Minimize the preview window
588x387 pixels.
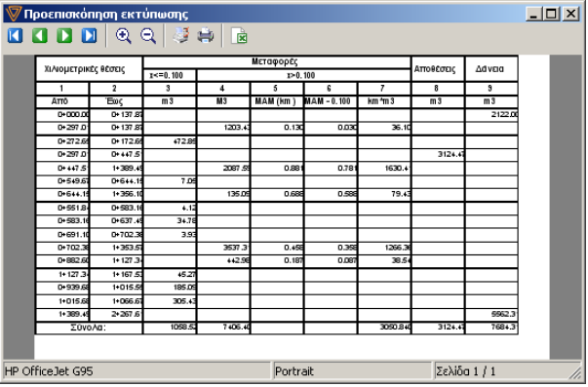533,15
